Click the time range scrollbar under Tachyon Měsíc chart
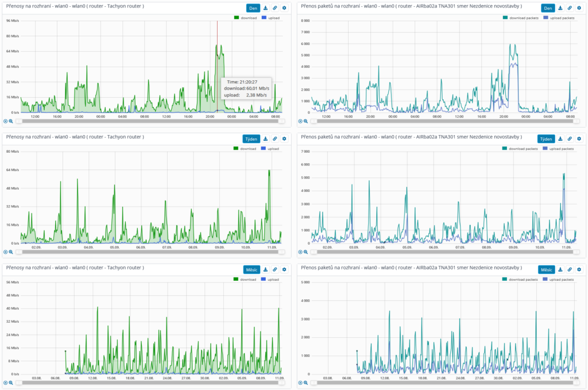588x390 pixels. (150, 383)
